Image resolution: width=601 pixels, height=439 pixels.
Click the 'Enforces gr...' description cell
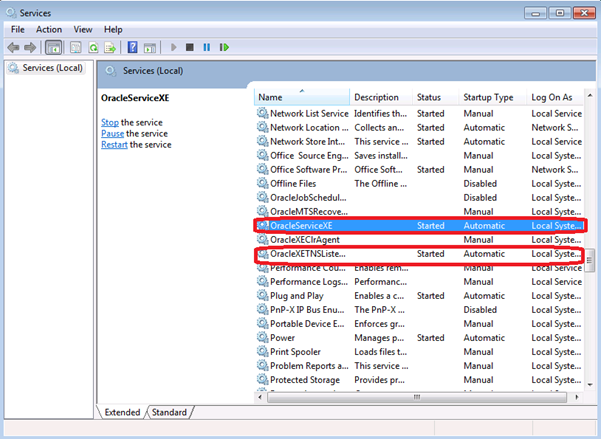[379, 324]
